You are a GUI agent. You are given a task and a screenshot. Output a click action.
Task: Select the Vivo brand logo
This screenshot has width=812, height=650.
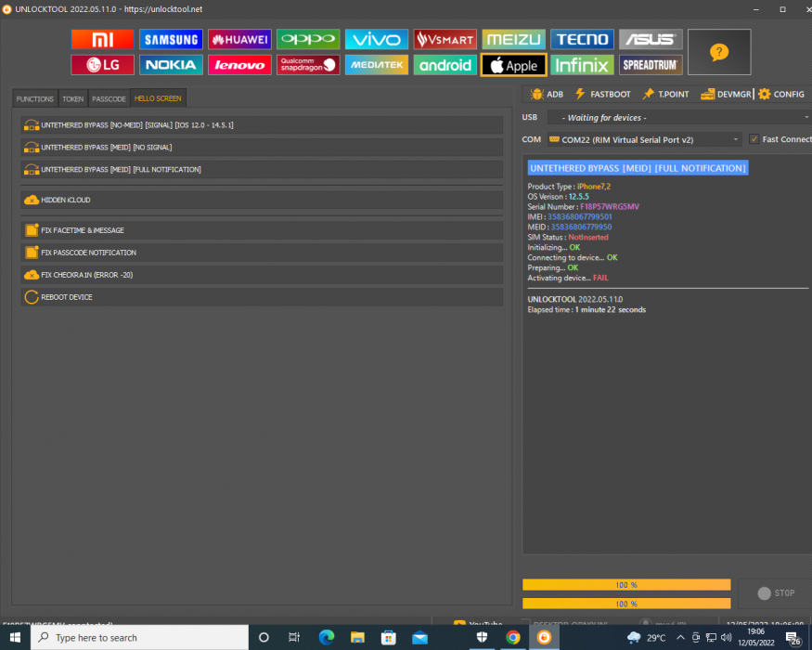point(377,39)
